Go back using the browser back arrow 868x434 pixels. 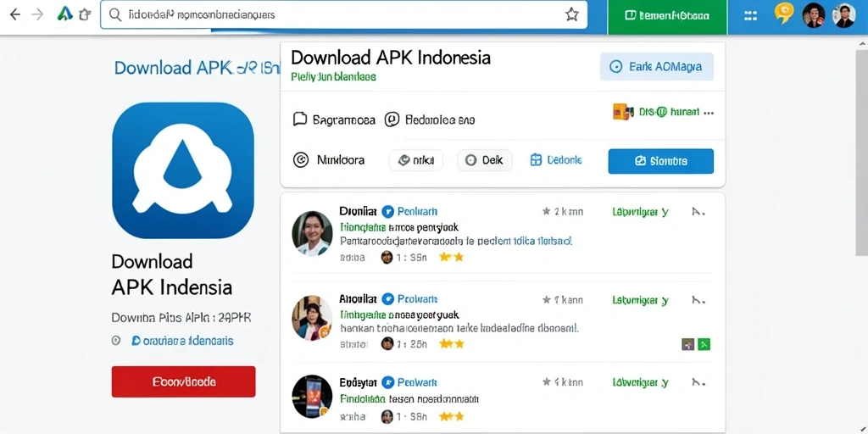(x=15, y=15)
